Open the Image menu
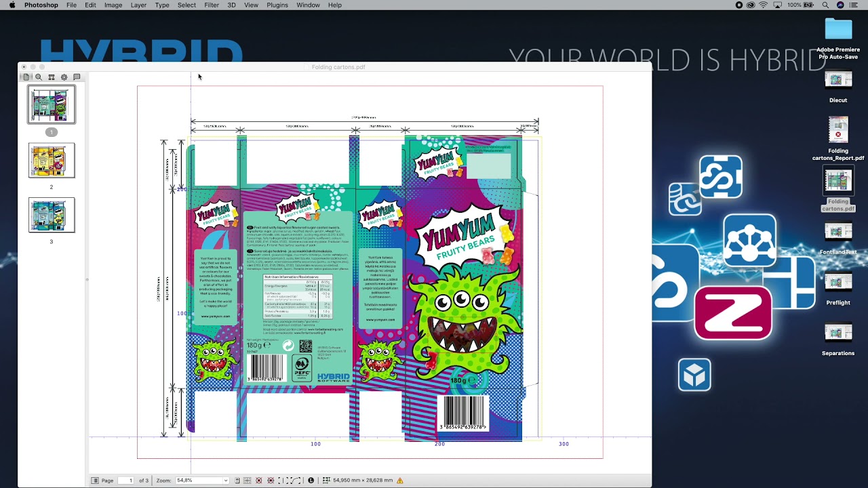The height and width of the screenshot is (488, 868). point(113,5)
